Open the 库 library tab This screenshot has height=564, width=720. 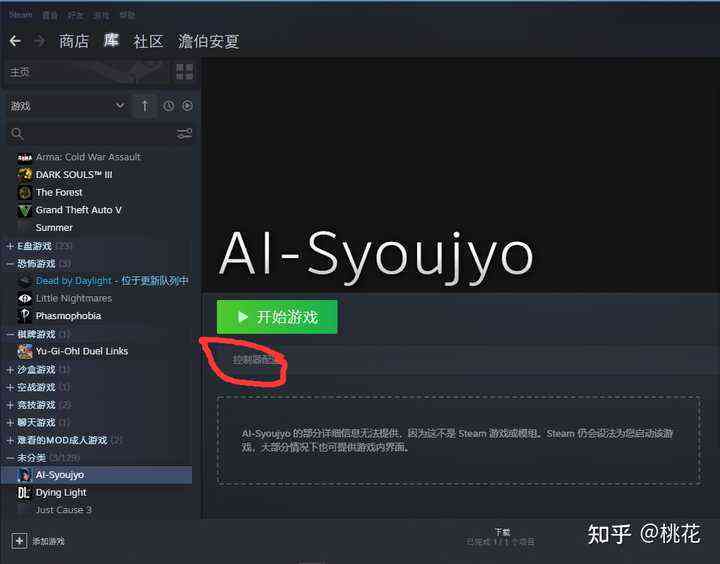pyautogui.click(x=111, y=40)
